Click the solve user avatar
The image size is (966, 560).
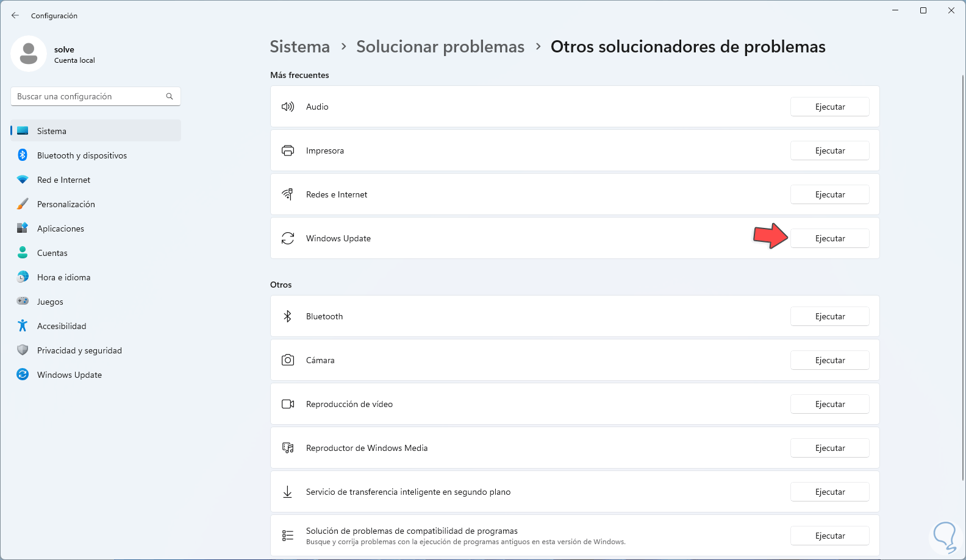pyautogui.click(x=29, y=54)
